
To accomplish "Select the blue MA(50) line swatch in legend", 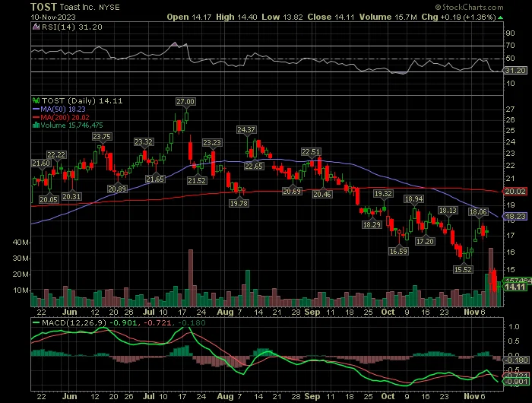I will click(x=36, y=109).
